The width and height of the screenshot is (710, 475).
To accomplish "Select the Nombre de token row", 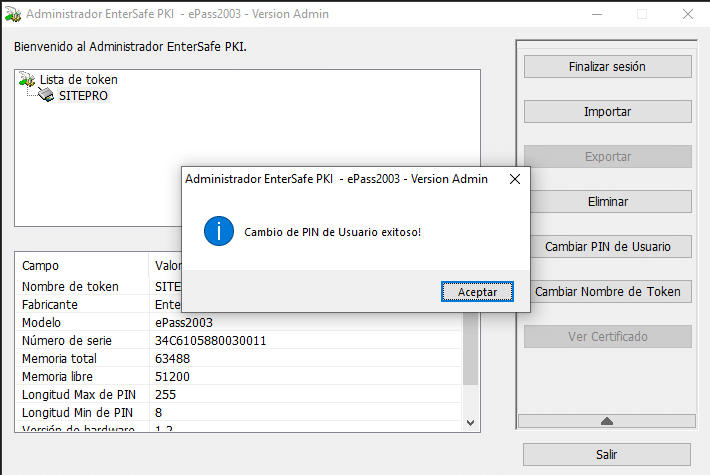I will pos(70,287).
